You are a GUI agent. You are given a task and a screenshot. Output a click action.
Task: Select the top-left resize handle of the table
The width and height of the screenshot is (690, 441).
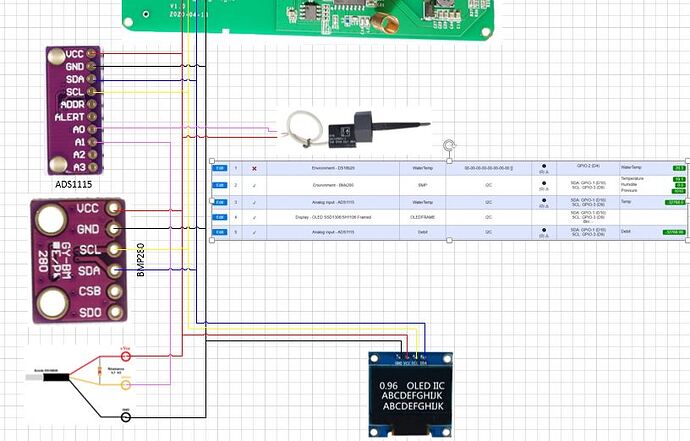tap(212, 161)
